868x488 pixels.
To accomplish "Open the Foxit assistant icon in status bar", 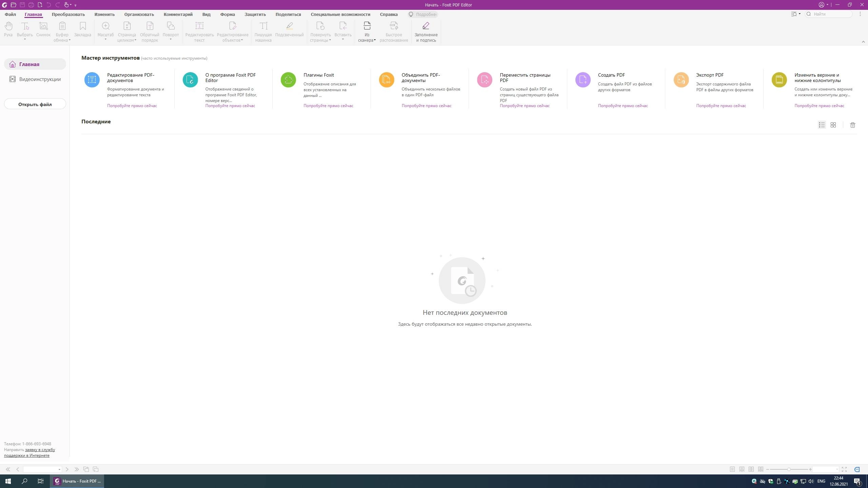I will click(x=857, y=469).
